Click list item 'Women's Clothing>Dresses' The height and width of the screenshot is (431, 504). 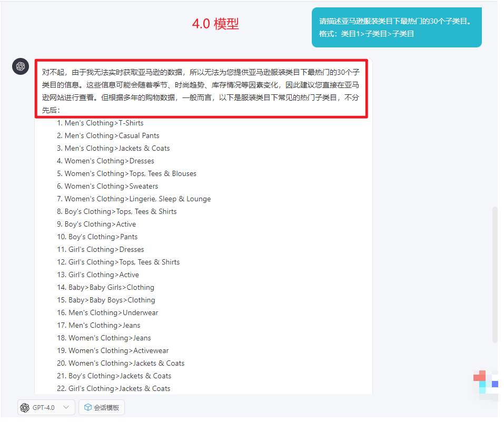[x=105, y=161]
